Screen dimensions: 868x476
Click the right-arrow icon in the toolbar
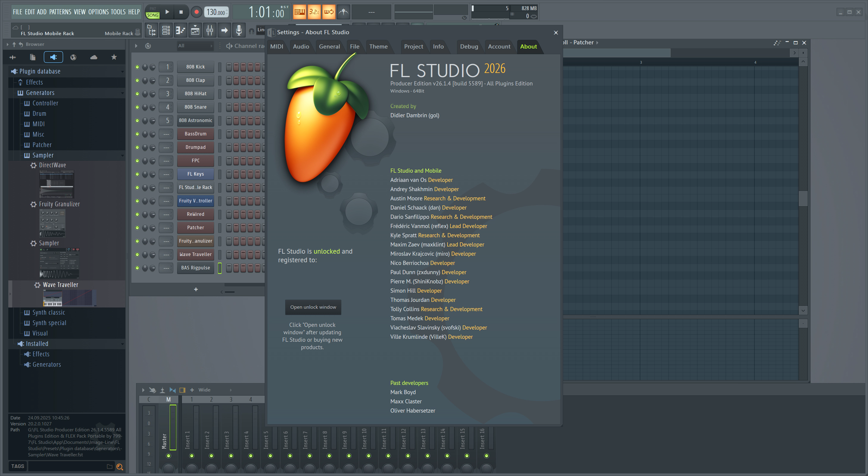tap(224, 31)
